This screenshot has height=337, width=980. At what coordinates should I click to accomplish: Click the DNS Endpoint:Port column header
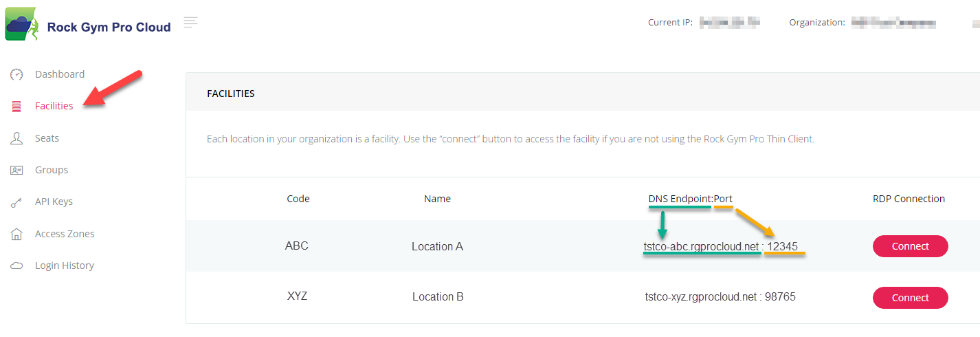click(690, 199)
